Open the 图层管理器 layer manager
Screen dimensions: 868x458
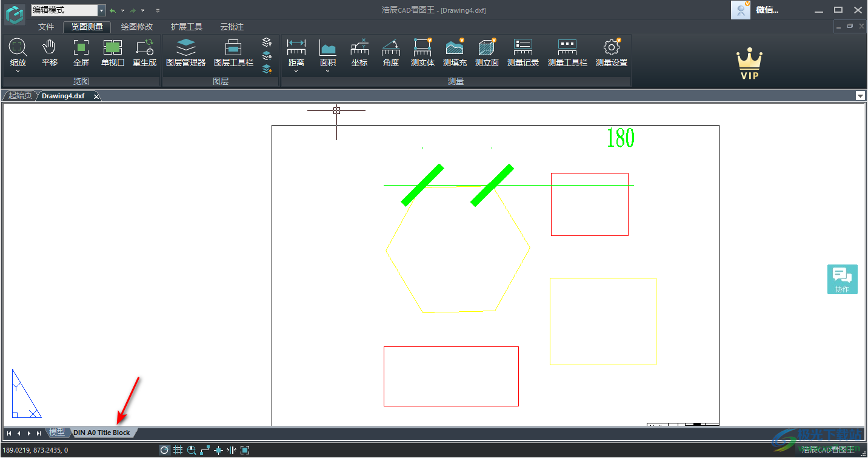point(185,53)
